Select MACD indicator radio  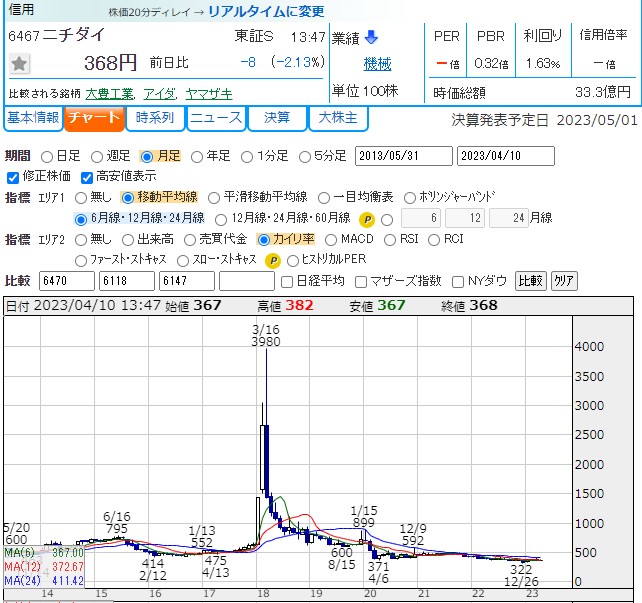[331, 240]
